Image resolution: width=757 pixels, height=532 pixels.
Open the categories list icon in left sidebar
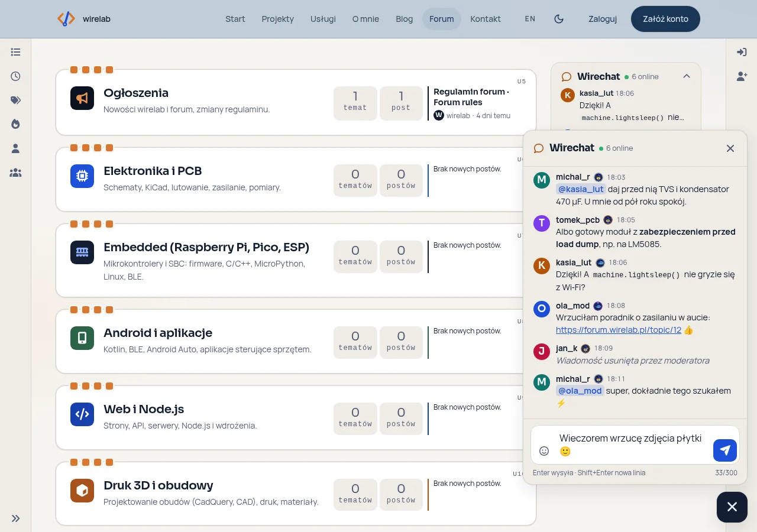(x=16, y=52)
